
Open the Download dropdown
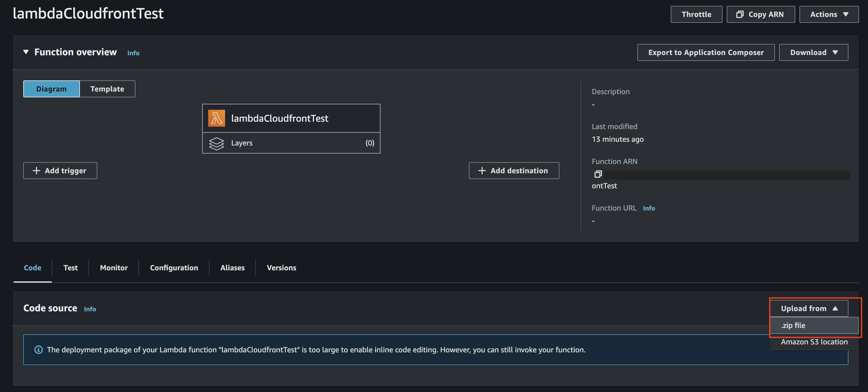tap(814, 52)
